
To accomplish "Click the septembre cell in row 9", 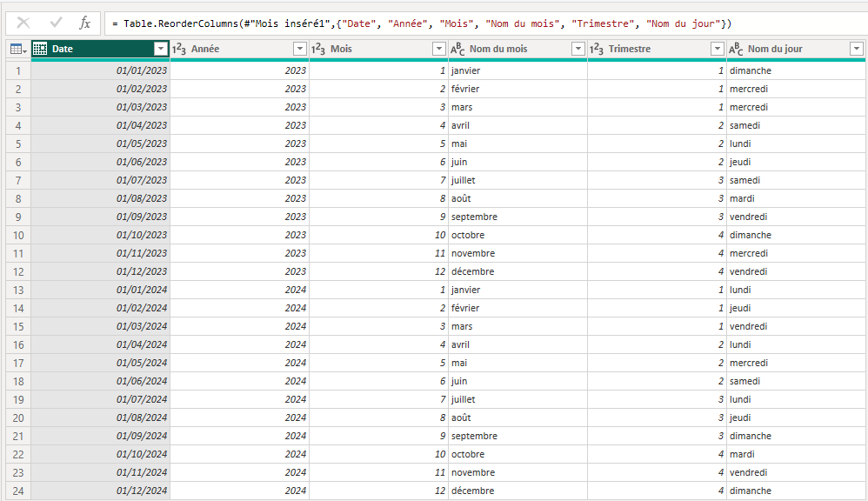I will click(517, 217).
